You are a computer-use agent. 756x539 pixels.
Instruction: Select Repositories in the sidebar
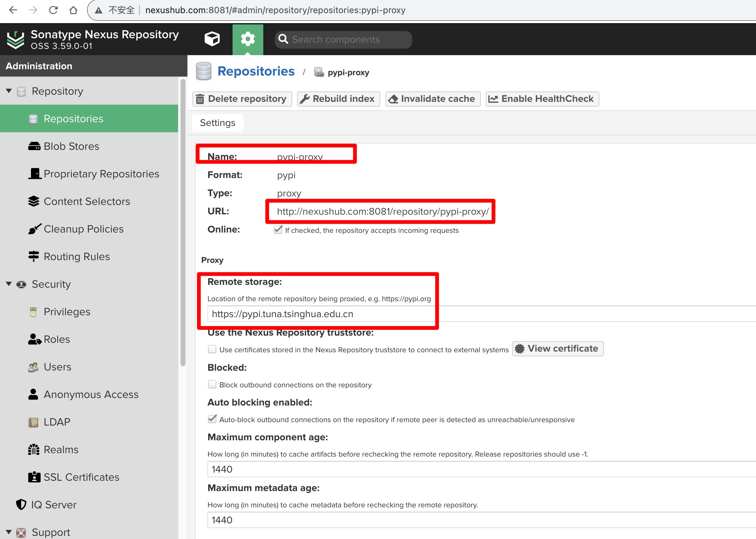(x=89, y=118)
